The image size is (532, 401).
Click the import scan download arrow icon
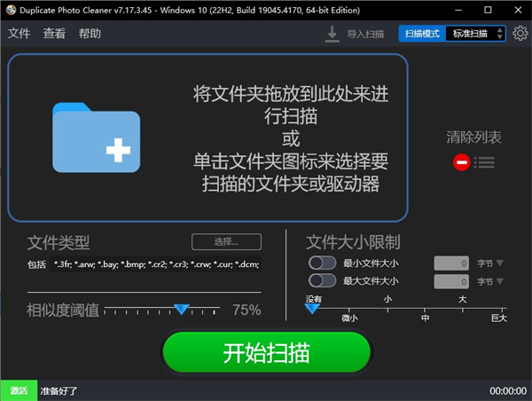332,34
